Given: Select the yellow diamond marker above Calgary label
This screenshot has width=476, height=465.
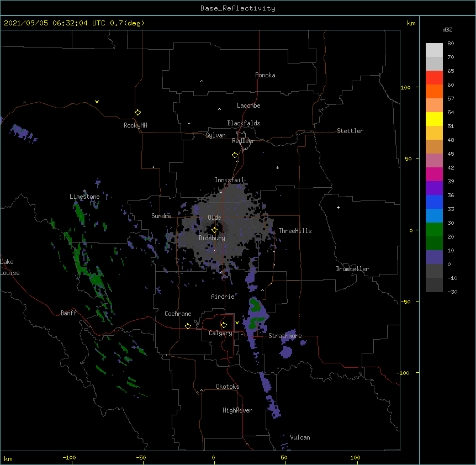Looking at the screenshot, I should pyautogui.click(x=224, y=325).
